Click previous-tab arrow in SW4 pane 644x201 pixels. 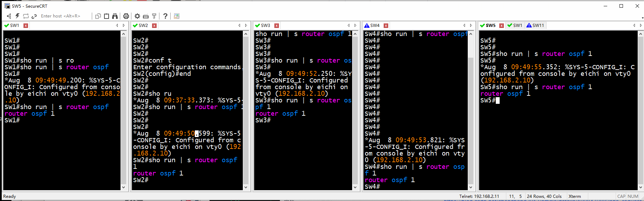pyautogui.click(x=464, y=26)
